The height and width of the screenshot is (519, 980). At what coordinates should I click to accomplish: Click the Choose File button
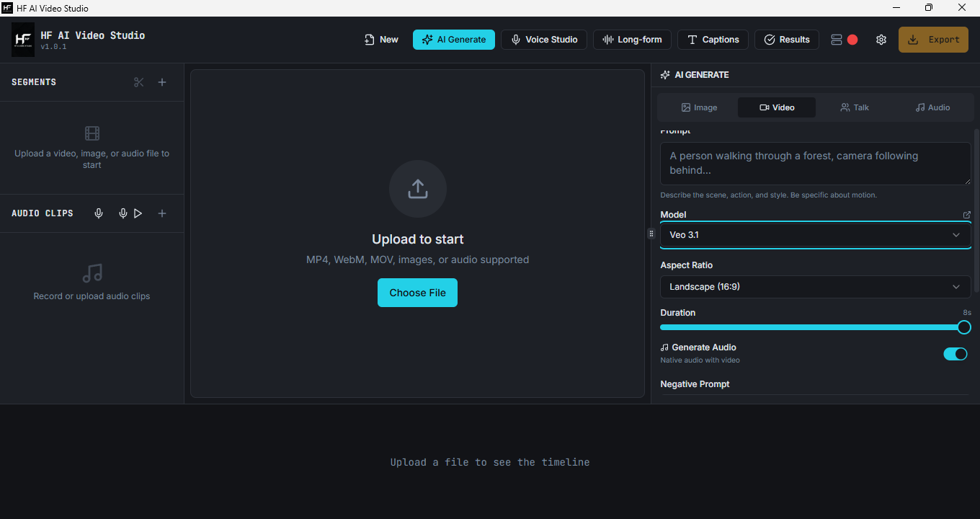417,293
